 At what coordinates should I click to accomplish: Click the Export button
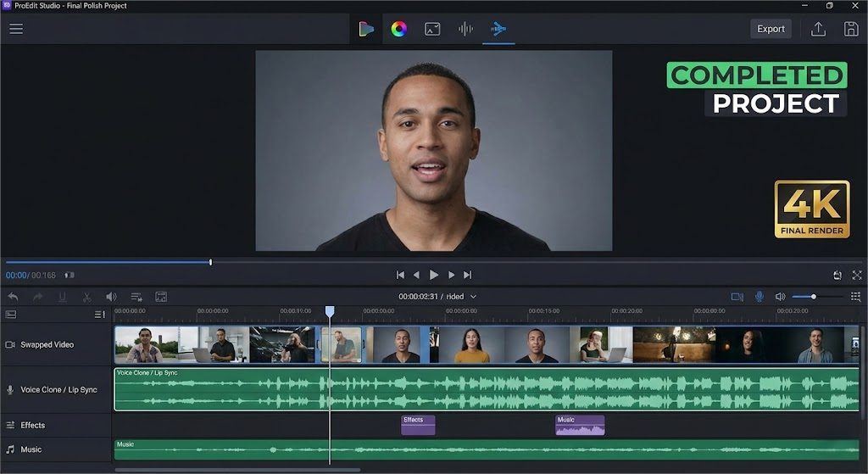771,29
